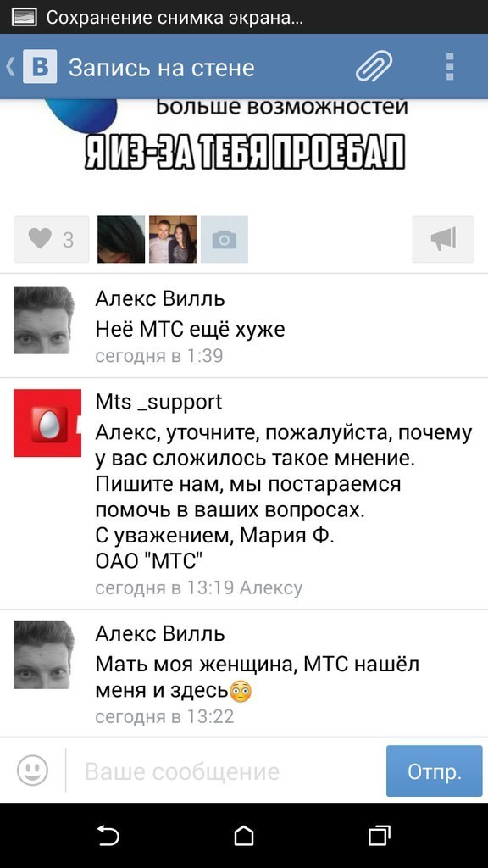Open Mts _support profile name
Screen dimensions: 488x868
point(158,401)
